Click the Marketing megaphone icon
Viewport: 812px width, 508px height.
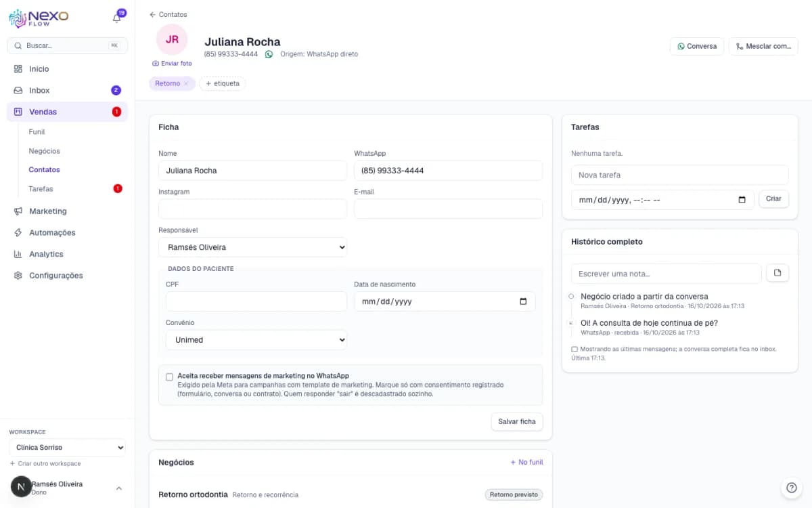pos(18,211)
